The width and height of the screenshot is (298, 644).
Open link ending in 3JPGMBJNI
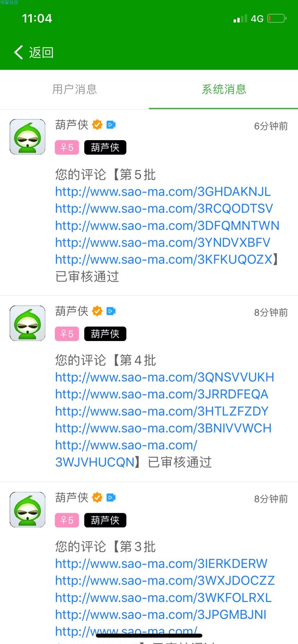point(161,615)
